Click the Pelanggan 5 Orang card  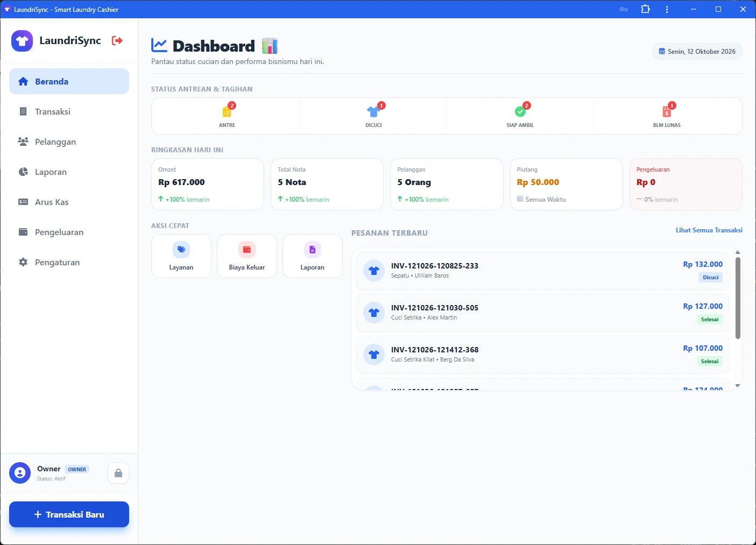(x=447, y=184)
